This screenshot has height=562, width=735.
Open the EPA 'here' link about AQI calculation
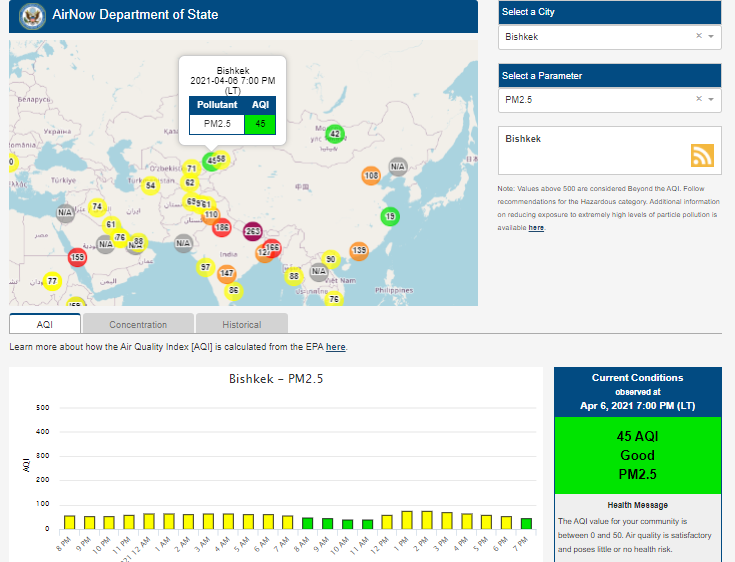click(336, 347)
